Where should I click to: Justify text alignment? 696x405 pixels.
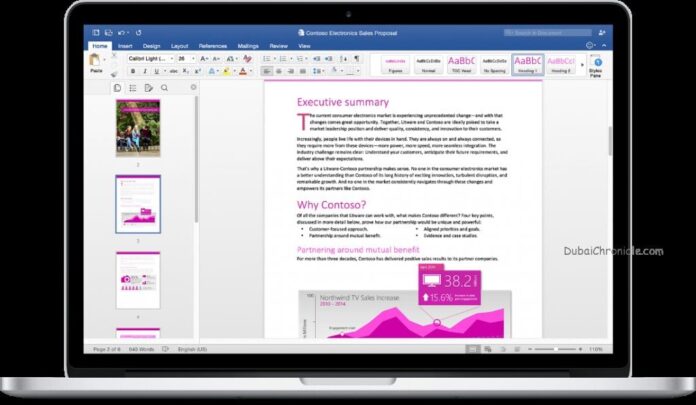click(x=303, y=71)
